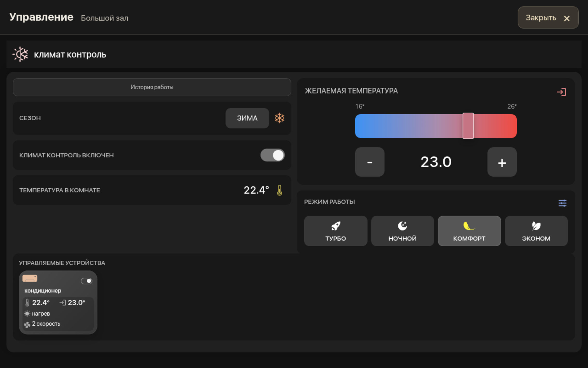Click the ЖЕЛАЕМАЯ ТЕМПЕРАТУРА heading
588x368 pixels.
click(x=351, y=91)
